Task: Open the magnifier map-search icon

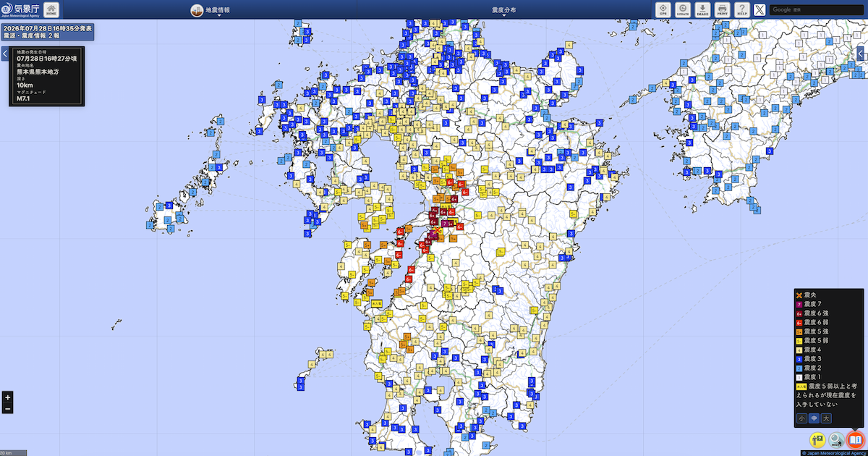Action: pos(837,439)
